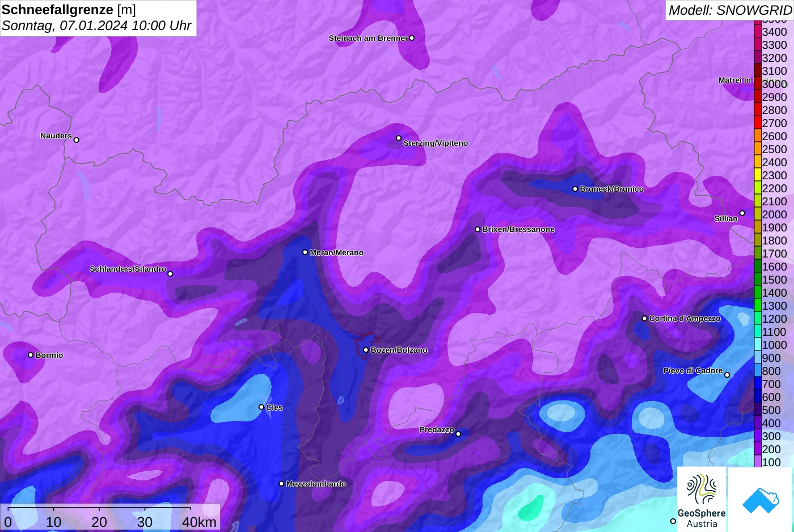Click the Meran/Merano marker dot
This screenshot has width=794, height=532.
point(305,252)
